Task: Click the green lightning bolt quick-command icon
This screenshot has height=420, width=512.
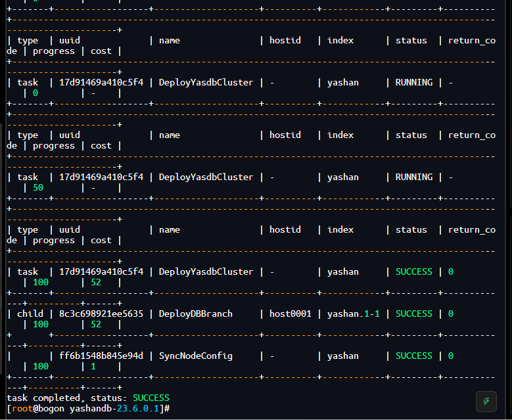Action: 486,402
